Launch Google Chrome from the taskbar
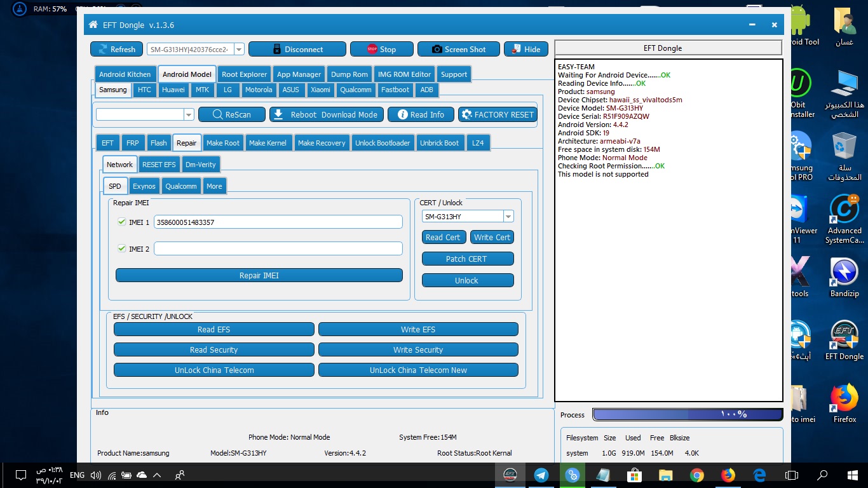This screenshot has height=488, width=868. pos(697,475)
